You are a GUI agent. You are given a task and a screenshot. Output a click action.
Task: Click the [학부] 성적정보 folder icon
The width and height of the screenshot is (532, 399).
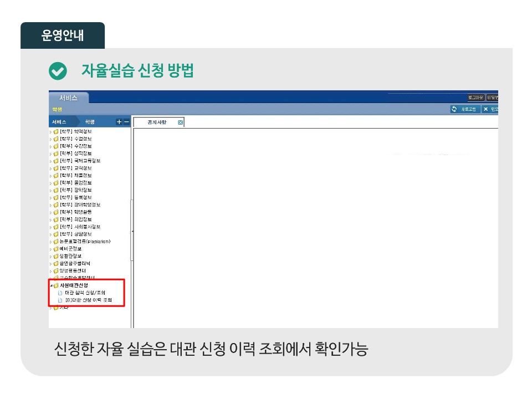pyautogui.click(x=55, y=153)
